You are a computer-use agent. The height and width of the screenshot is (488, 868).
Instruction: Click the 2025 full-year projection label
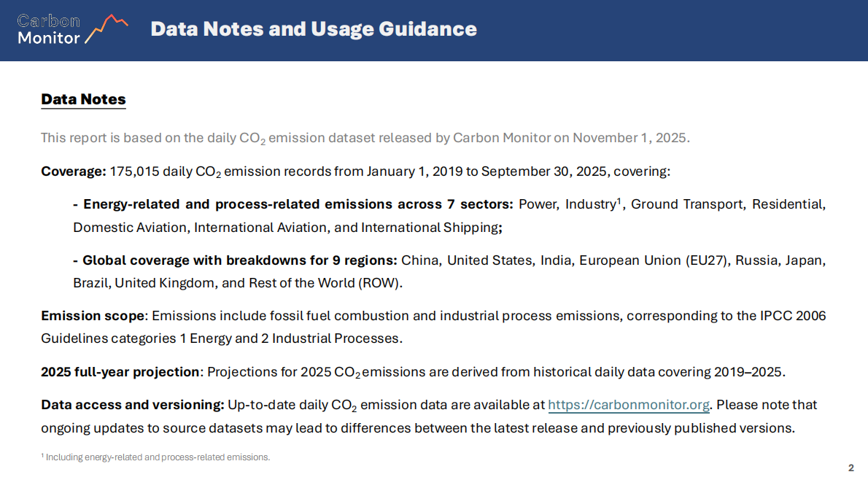[x=120, y=372]
